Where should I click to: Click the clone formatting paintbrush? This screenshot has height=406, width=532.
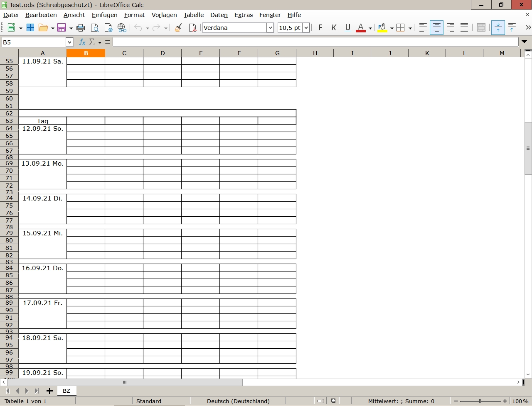pyautogui.click(x=178, y=28)
